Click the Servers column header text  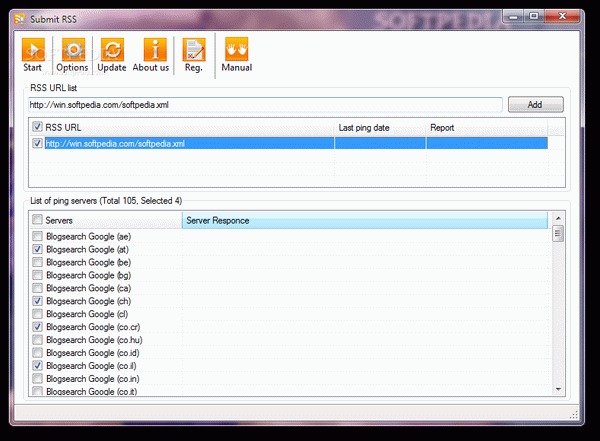click(59, 220)
